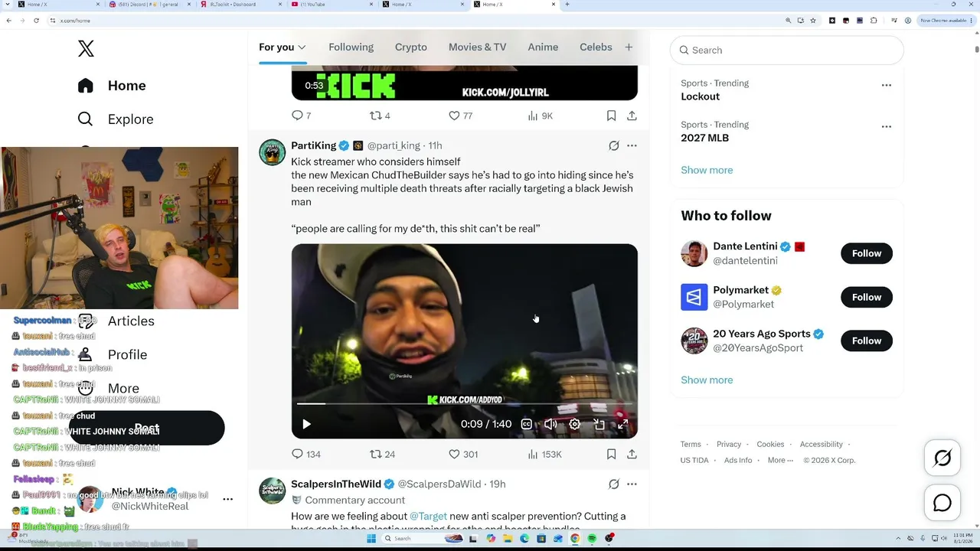This screenshot has width=980, height=551.
Task: Bookmark the PartiKing post
Action: pos(611,454)
